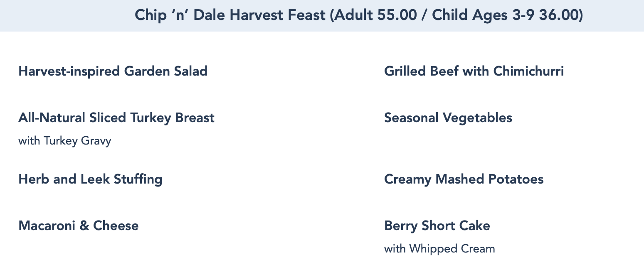This screenshot has height=277, width=644.
Task: Click the word 'Stuffing'
Action: coord(138,179)
